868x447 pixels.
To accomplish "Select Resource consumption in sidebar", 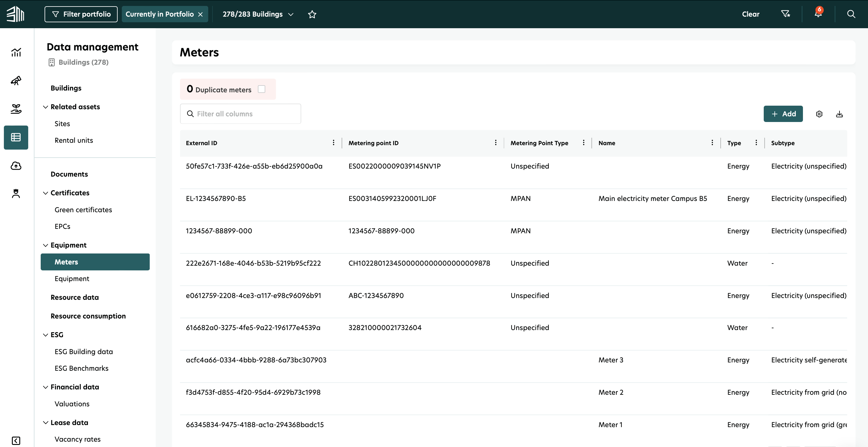I will click(x=88, y=316).
